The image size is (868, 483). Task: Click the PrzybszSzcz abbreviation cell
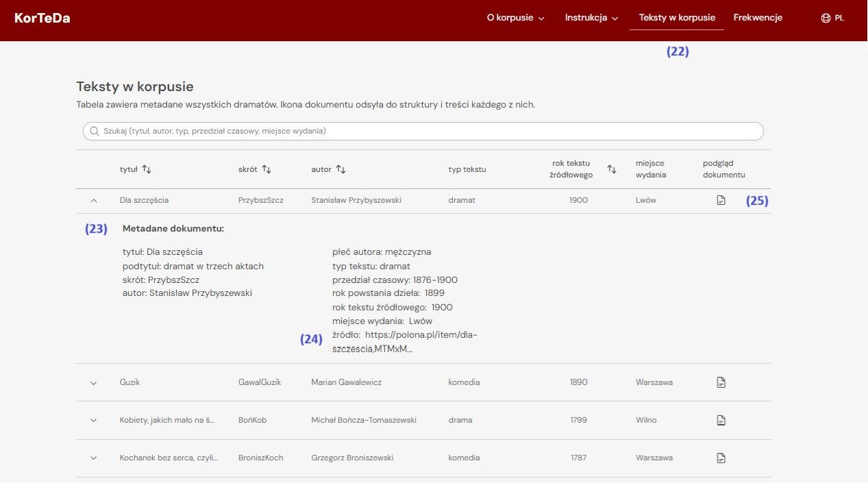click(x=261, y=200)
